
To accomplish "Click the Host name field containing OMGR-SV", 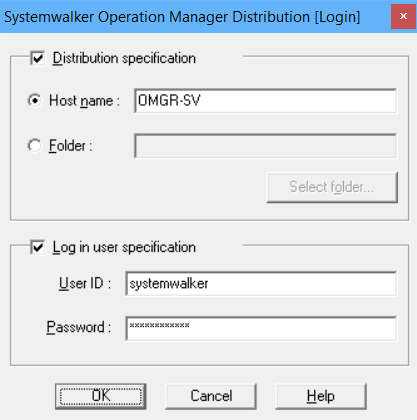I will [x=265, y=101].
